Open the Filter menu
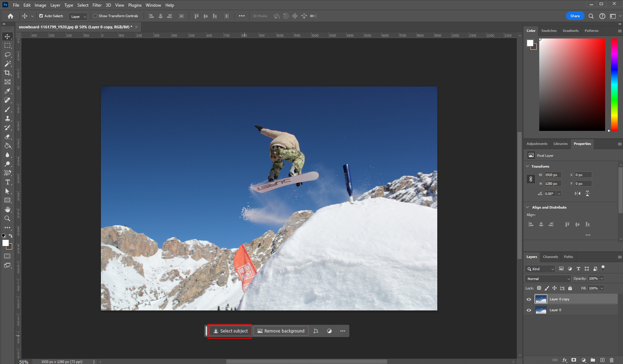 click(x=97, y=5)
